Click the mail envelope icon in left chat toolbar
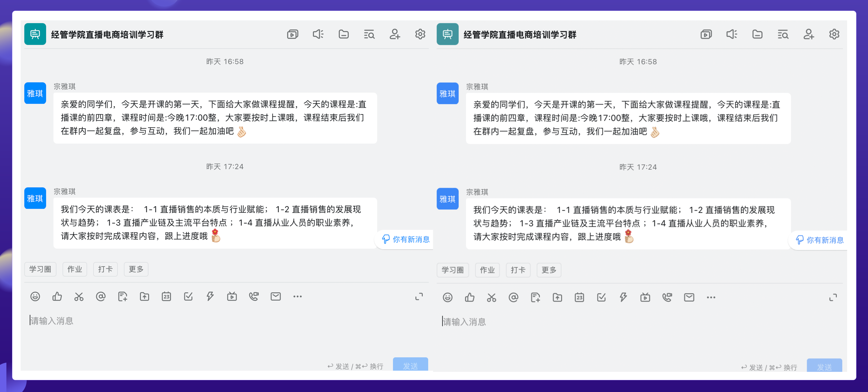868x392 pixels. (276, 296)
